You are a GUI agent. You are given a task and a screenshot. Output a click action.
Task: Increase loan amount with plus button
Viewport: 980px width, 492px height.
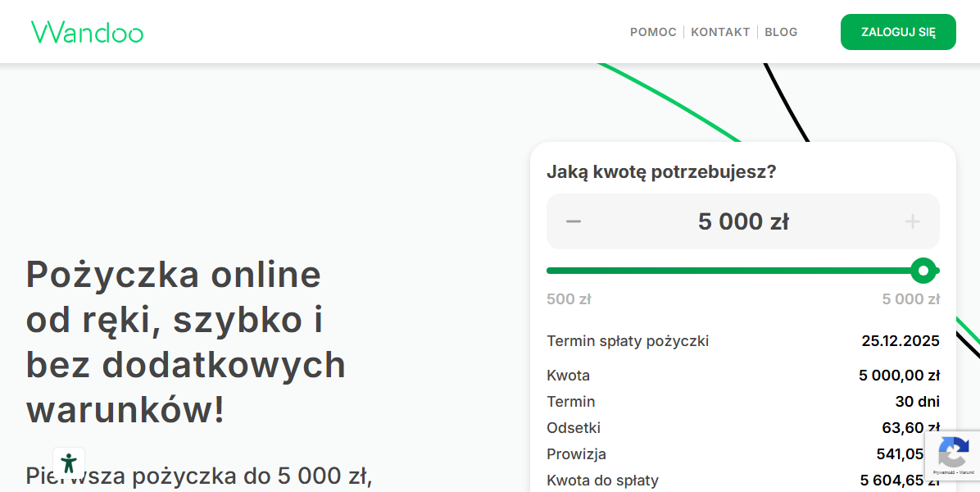(x=912, y=221)
